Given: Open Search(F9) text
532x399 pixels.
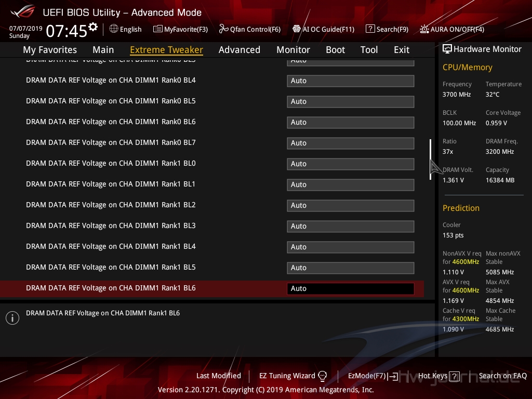Looking at the screenshot, I should (x=392, y=30).
